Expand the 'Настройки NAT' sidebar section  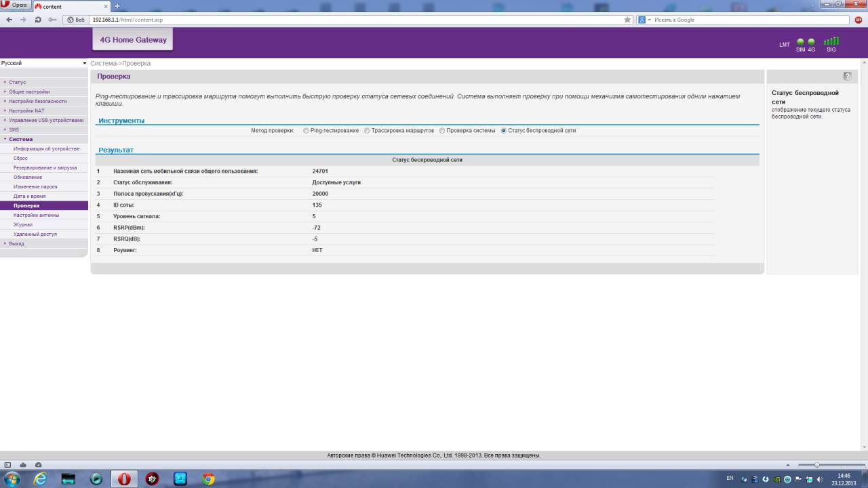[44, 110]
